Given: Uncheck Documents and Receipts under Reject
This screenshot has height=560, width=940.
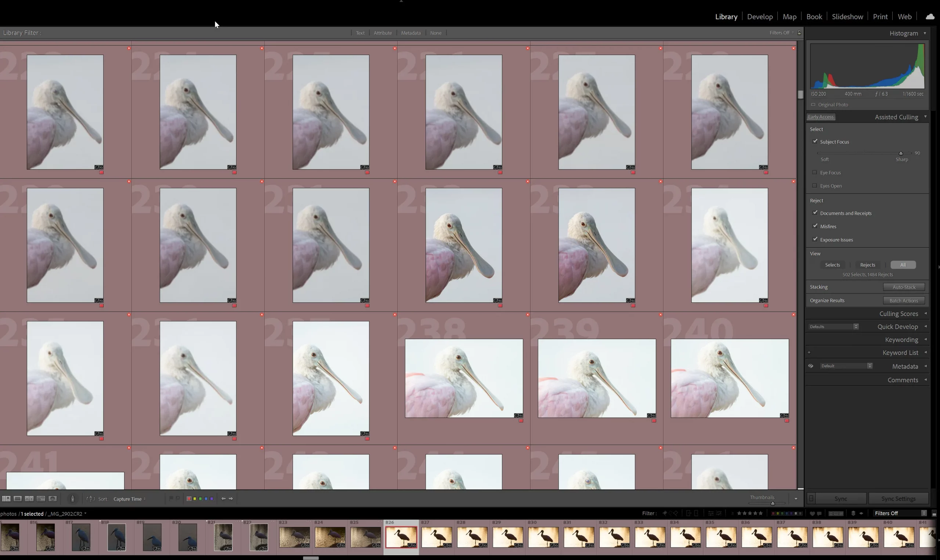Looking at the screenshot, I should point(816,213).
